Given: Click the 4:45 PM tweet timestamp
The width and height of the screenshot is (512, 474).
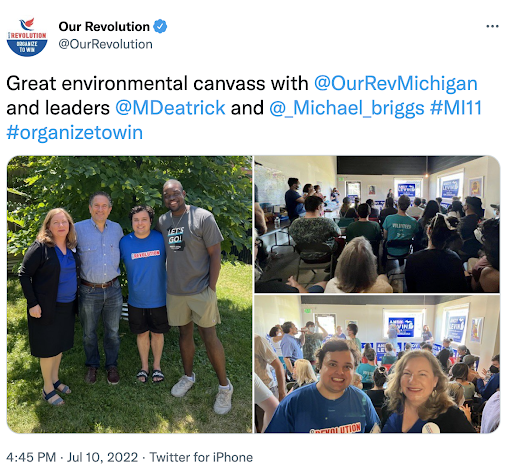Looking at the screenshot, I should coord(31,457).
